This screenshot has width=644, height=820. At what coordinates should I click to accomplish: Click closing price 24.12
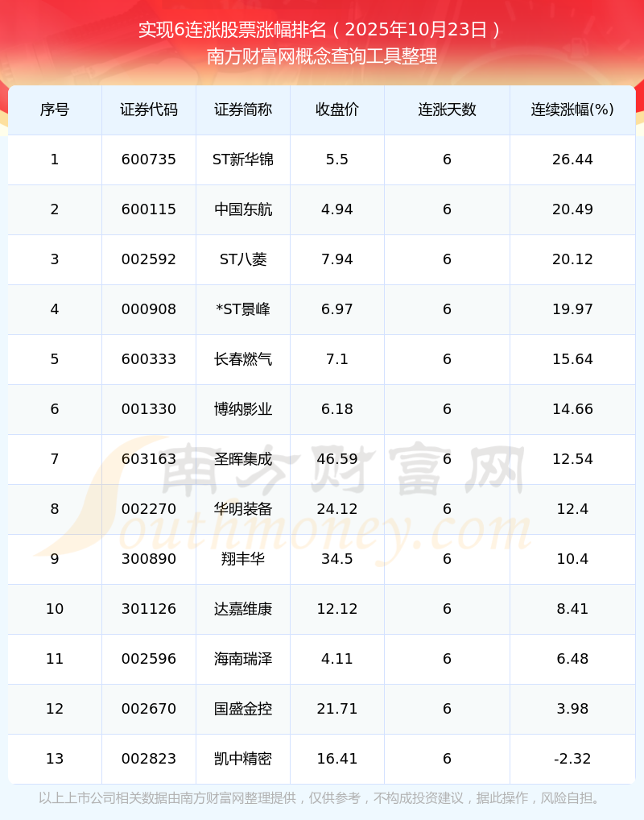pyautogui.click(x=337, y=509)
